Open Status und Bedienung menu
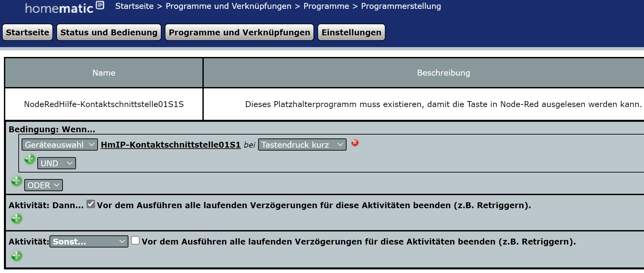The height and width of the screenshot is (273, 644). pos(109,32)
